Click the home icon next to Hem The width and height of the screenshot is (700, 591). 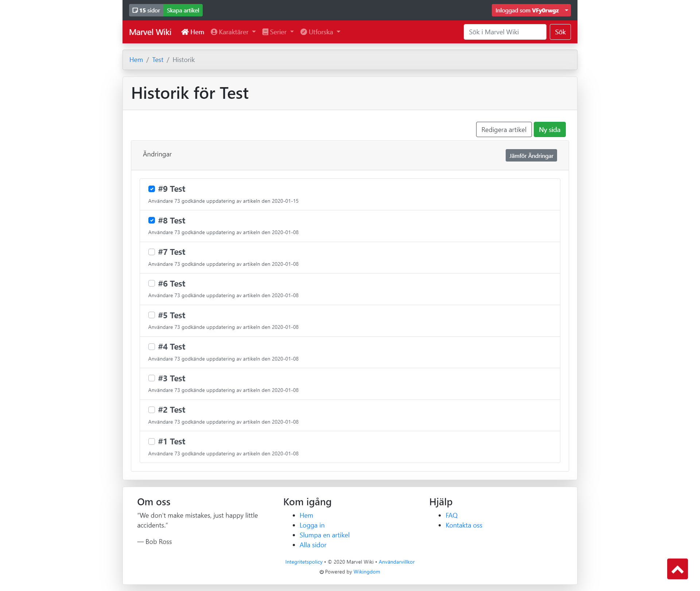[185, 32]
